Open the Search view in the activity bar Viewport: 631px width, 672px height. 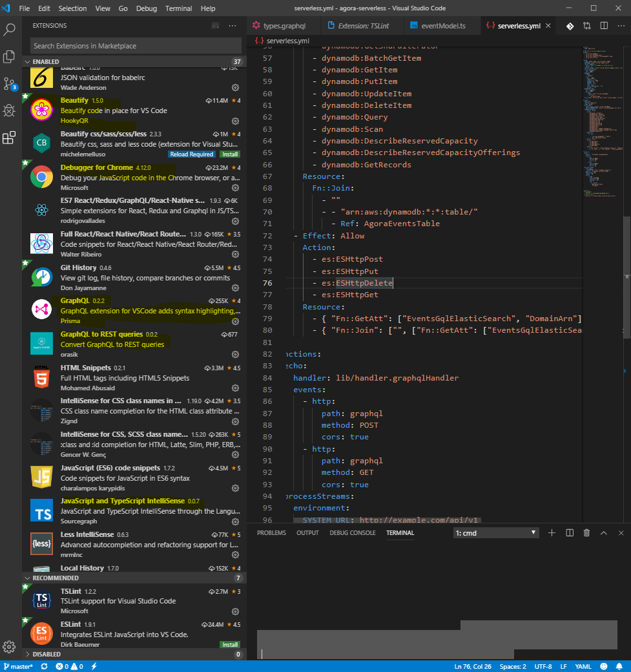coord(8,29)
